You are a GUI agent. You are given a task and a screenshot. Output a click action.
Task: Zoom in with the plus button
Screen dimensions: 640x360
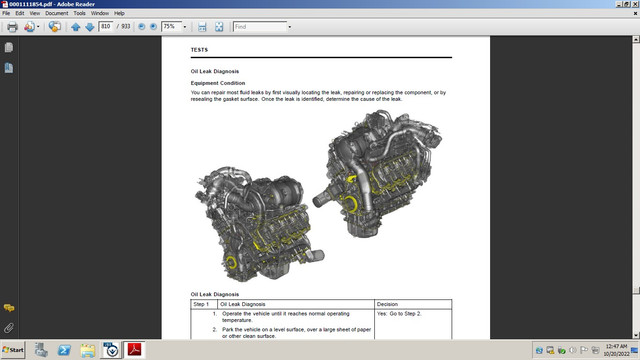click(153, 27)
